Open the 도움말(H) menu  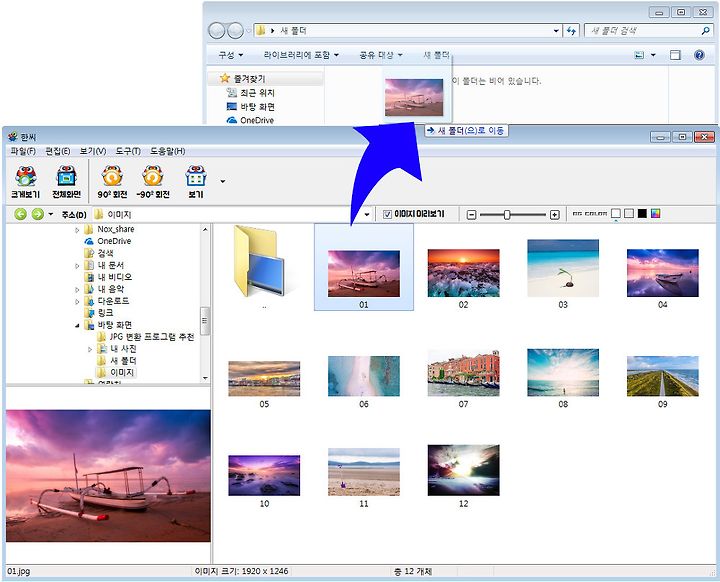(x=168, y=151)
